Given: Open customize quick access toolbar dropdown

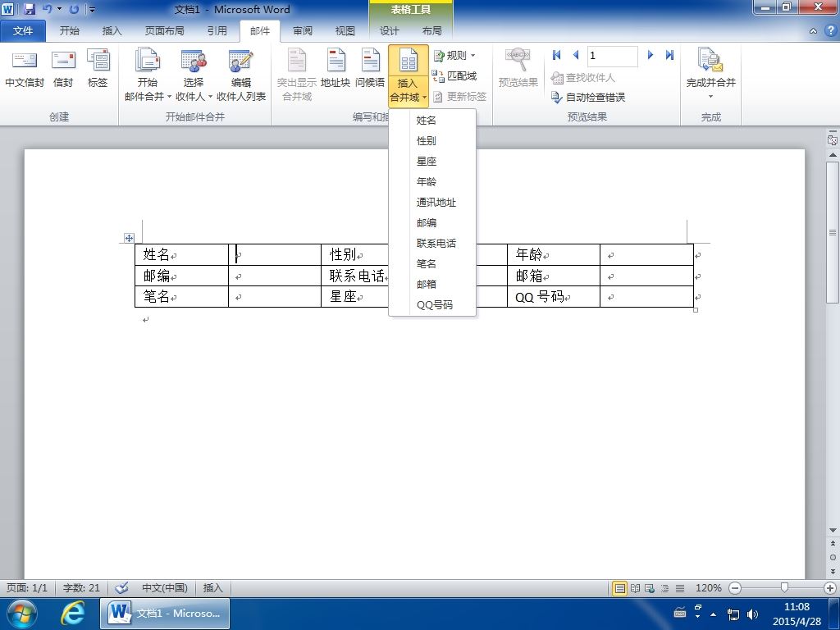Looking at the screenshot, I should tap(92, 9).
